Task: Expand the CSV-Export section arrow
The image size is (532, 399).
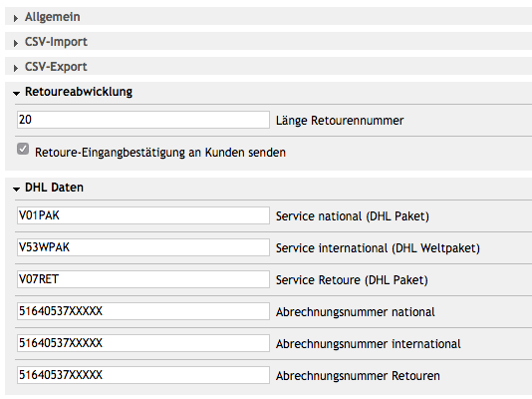Action: [x=16, y=68]
